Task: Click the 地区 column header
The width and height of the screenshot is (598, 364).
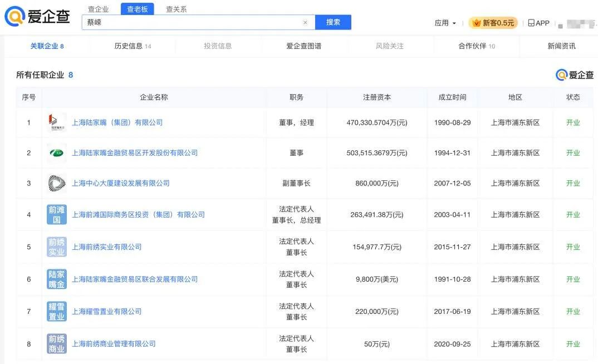Action: pos(515,97)
